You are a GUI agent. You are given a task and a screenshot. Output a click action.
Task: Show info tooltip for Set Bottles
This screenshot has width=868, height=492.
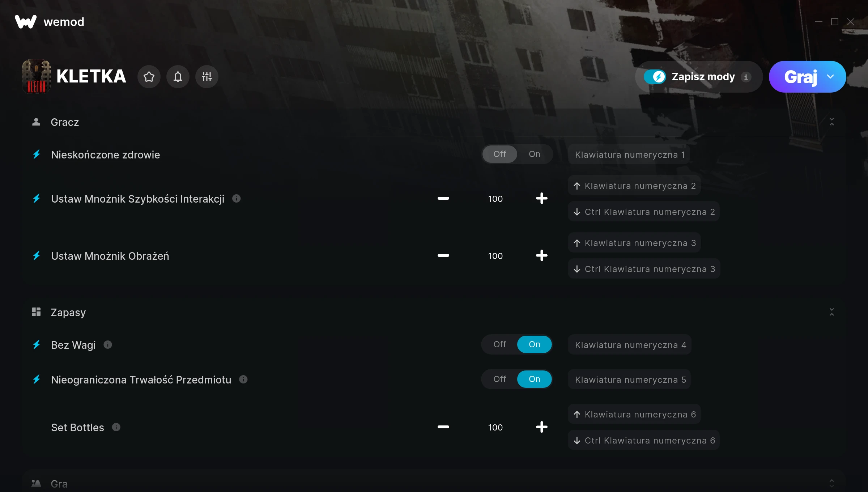point(116,427)
